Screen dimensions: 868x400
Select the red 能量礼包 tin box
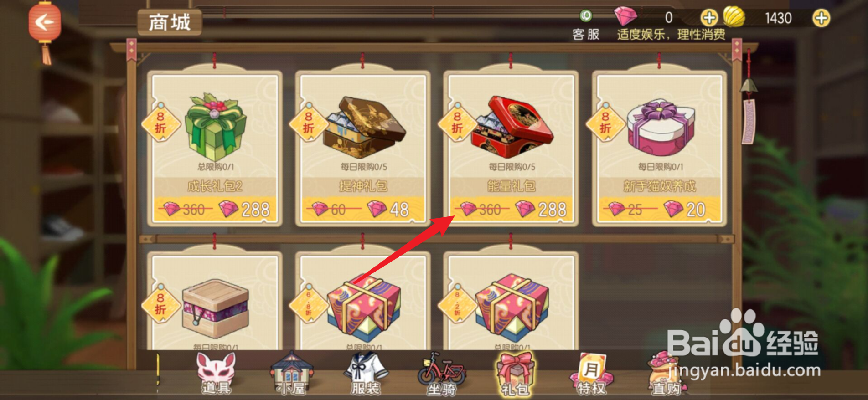[x=511, y=125]
